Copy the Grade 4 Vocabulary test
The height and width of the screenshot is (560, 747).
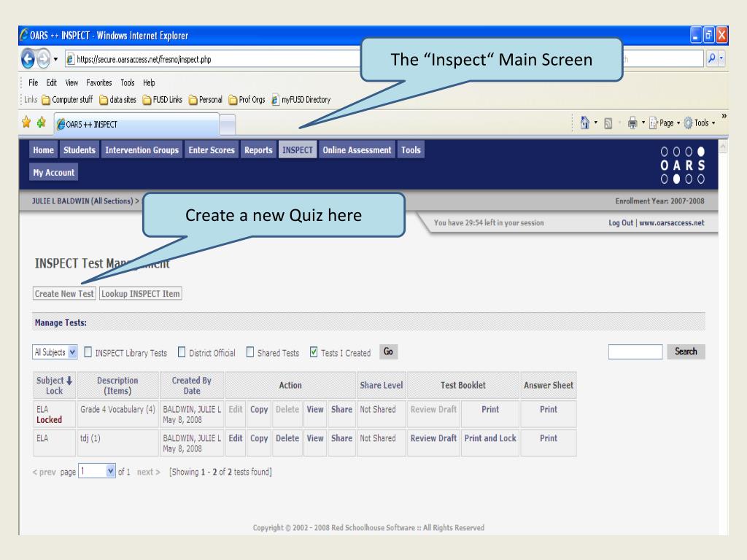(259, 409)
